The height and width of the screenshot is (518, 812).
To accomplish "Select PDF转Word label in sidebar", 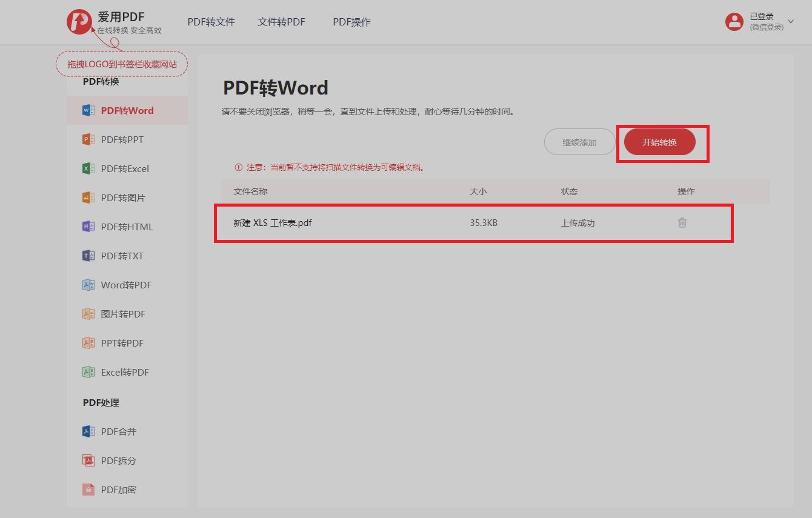I will tap(127, 110).
